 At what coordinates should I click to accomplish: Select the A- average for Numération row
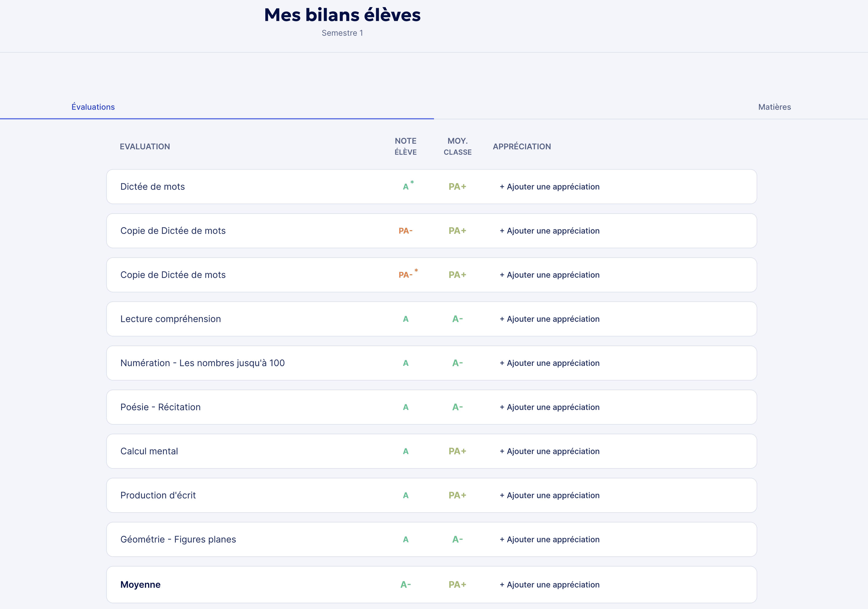[x=457, y=363]
